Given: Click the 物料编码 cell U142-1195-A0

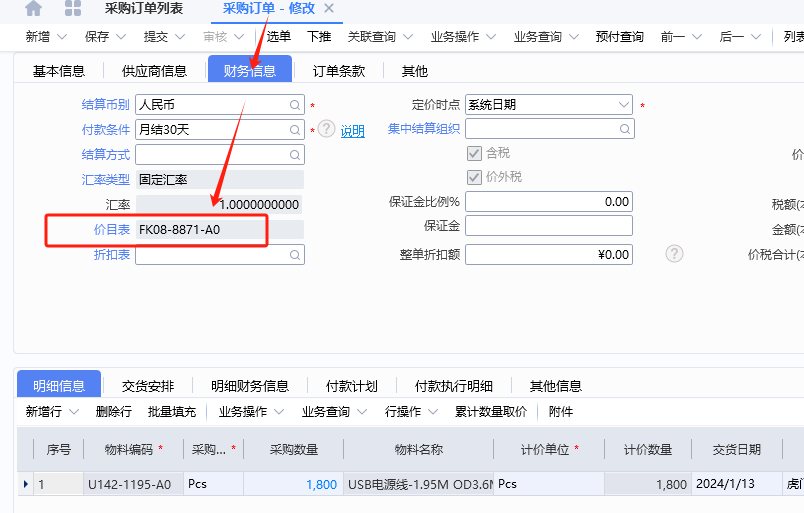Looking at the screenshot, I should tap(133, 484).
